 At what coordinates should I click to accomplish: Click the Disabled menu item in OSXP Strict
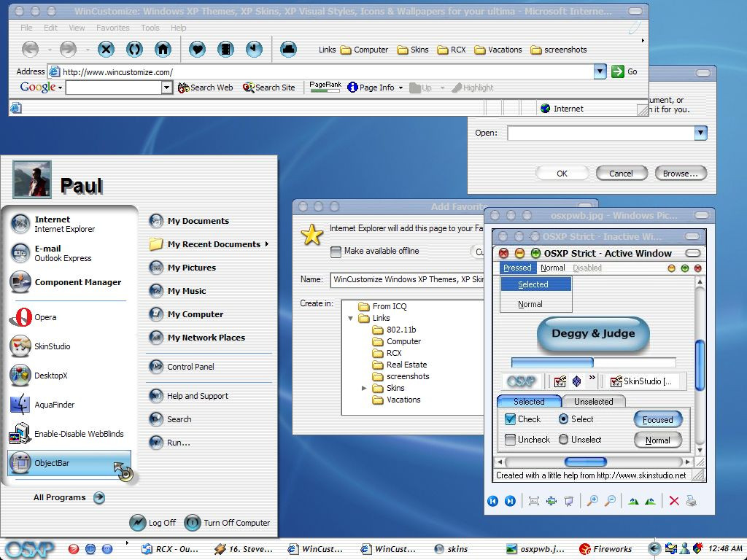pyautogui.click(x=587, y=268)
